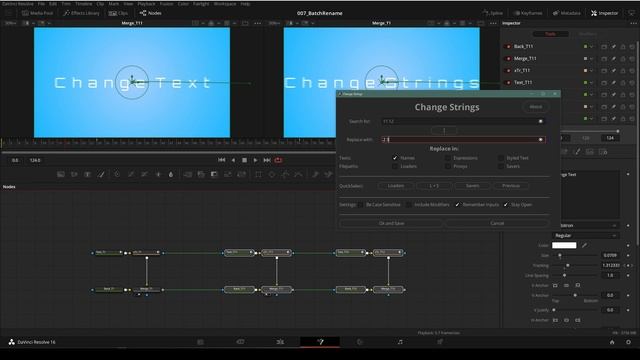This screenshot has height=360, width=640.
Task: Click Ok and Save button
Action: (391, 223)
